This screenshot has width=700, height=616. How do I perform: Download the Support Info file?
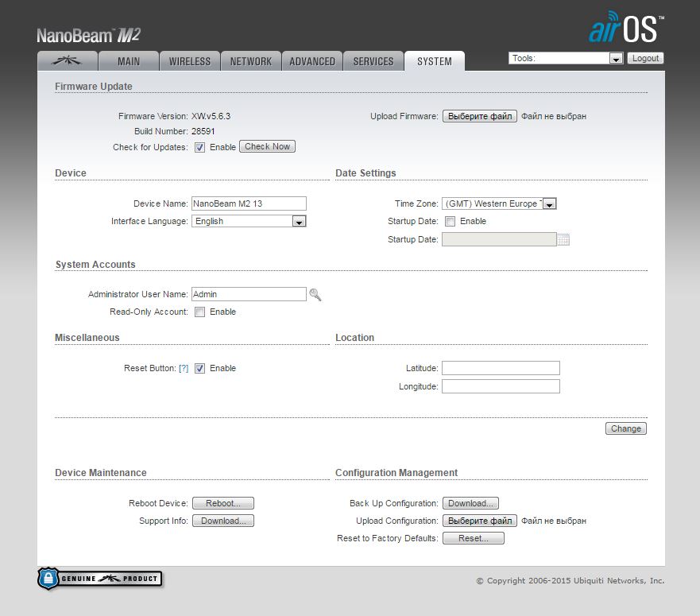pos(223,521)
